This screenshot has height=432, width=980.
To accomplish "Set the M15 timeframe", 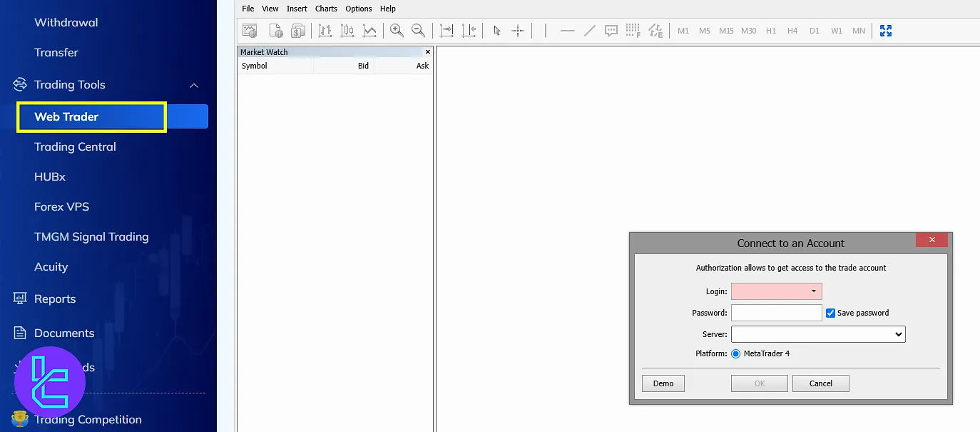I will (726, 31).
